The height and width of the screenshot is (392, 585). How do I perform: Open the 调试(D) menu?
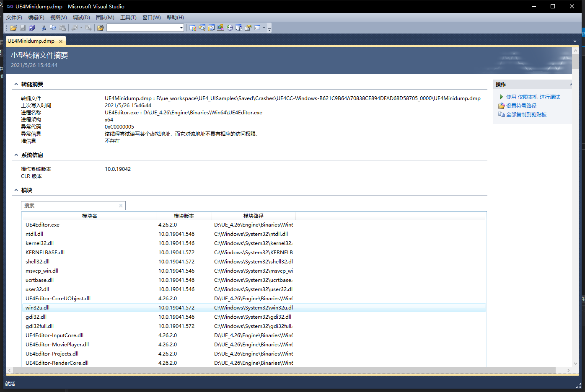81,17
